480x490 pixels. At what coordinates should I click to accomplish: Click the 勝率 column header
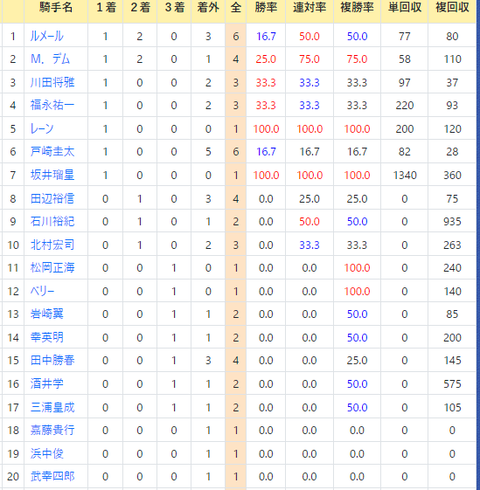pos(266,7)
